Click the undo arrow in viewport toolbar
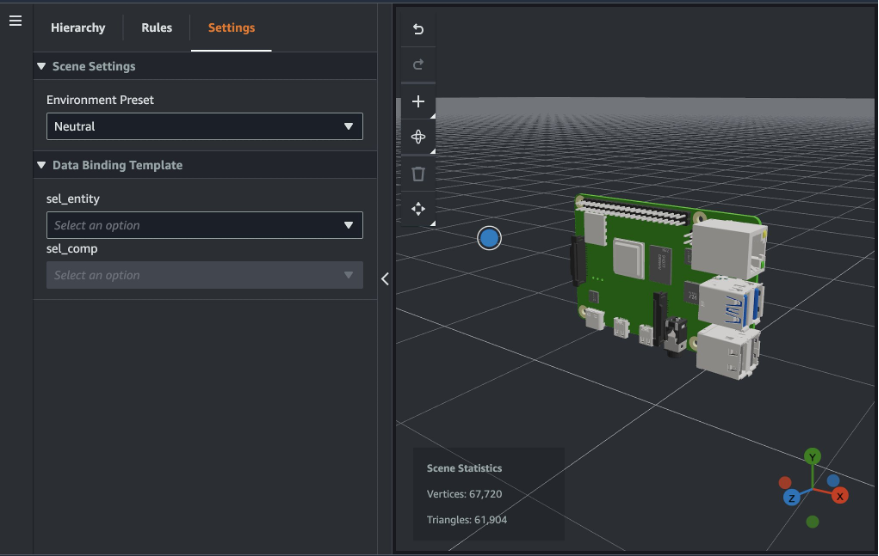The height and width of the screenshot is (556, 879). (x=418, y=29)
